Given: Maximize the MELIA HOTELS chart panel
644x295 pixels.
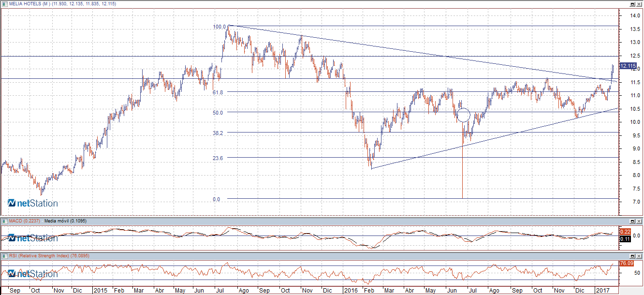Looking at the screenshot, I should 632,3.
